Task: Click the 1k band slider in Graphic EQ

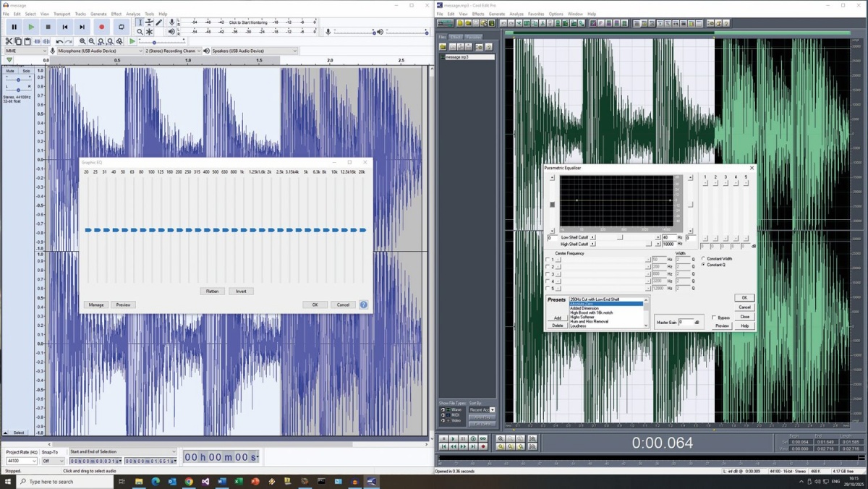Action: click(243, 230)
